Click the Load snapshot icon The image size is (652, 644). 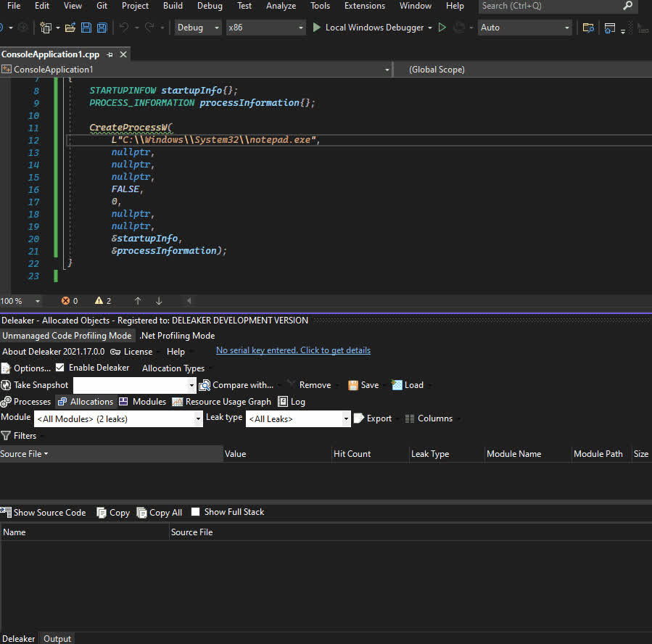[x=397, y=385]
